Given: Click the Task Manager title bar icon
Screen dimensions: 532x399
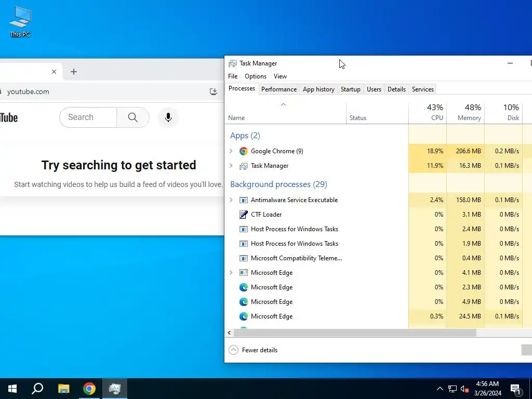Looking at the screenshot, I should coord(232,63).
